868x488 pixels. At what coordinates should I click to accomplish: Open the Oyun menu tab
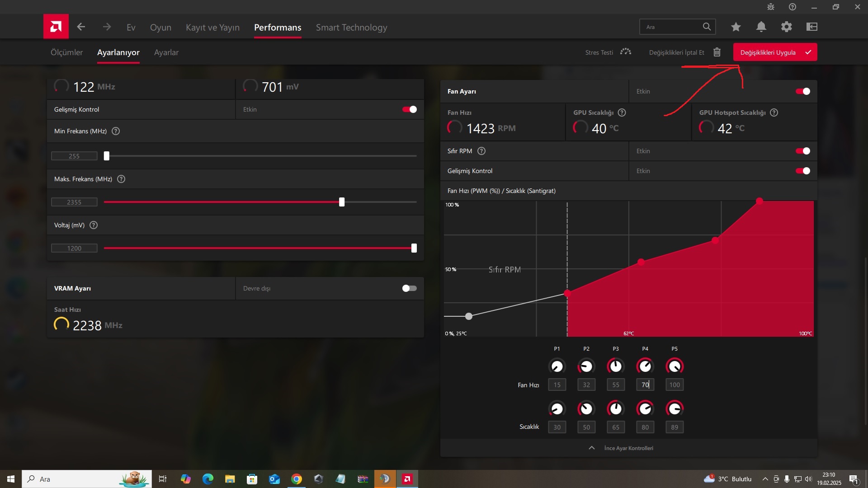pyautogui.click(x=160, y=28)
